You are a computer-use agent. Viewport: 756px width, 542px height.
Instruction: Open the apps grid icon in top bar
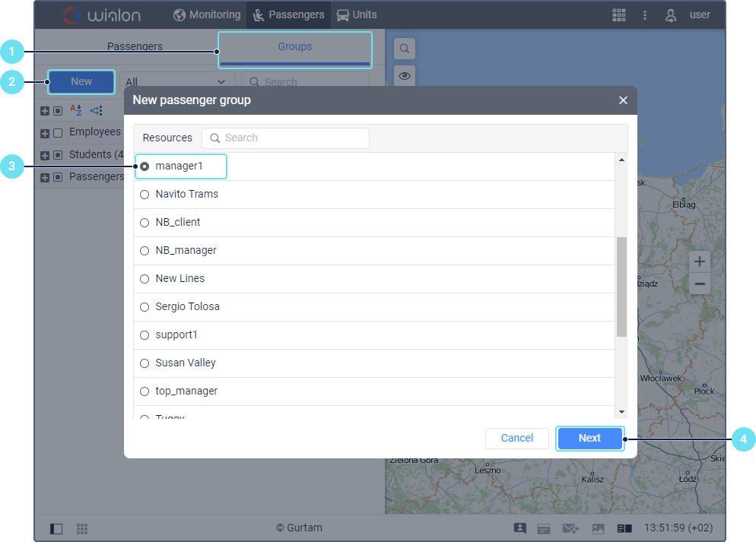click(x=618, y=15)
